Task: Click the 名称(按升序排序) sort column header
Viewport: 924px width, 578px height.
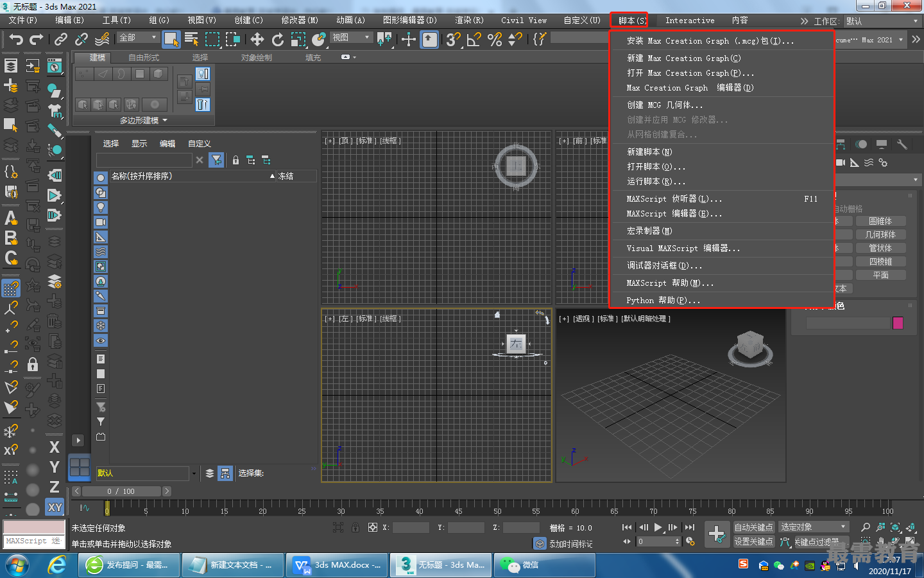Action: coord(194,176)
